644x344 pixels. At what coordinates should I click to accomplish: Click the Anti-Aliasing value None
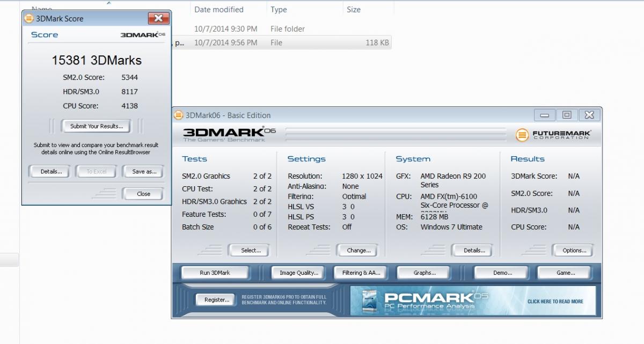(x=350, y=186)
